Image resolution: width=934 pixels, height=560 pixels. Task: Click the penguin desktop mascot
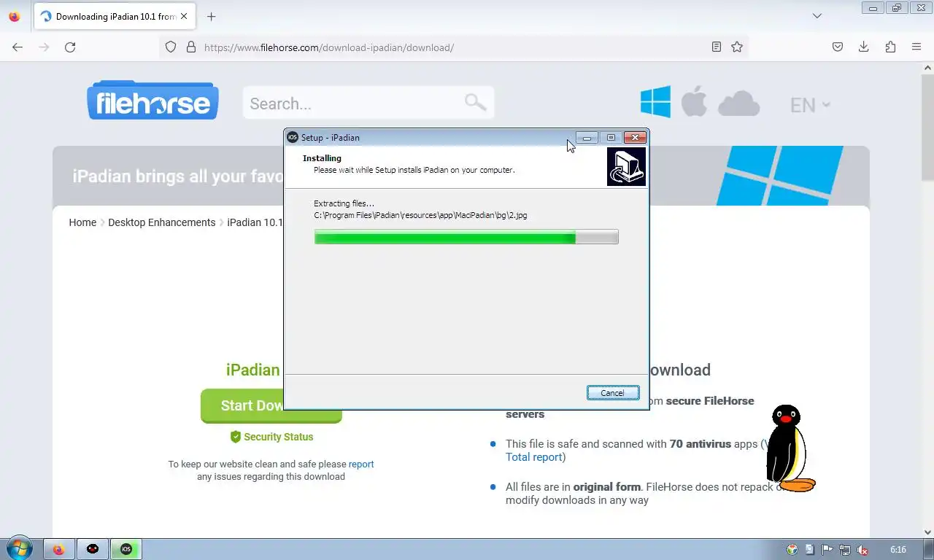click(791, 448)
